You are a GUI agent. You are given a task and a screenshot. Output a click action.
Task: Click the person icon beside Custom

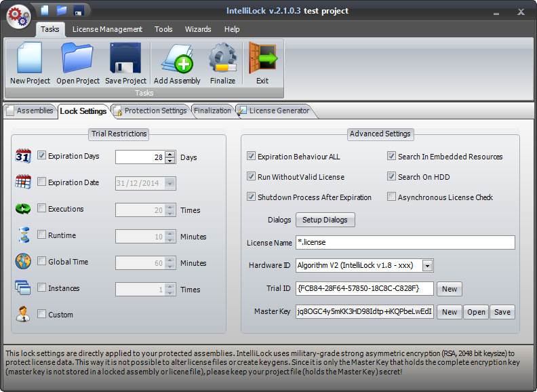tap(23, 314)
